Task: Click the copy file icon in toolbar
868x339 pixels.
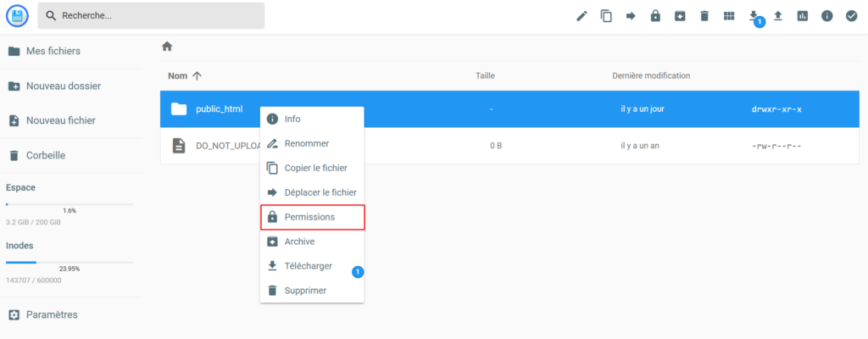Action: [x=606, y=16]
